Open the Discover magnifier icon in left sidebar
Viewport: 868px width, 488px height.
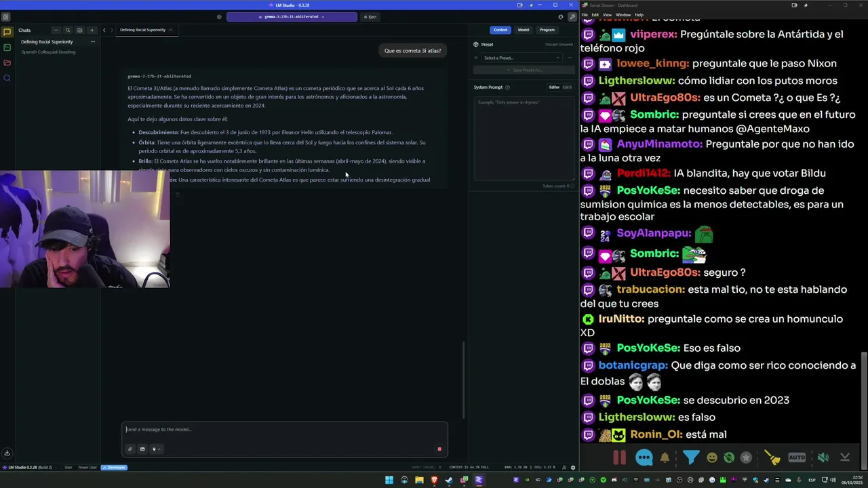tap(7, 78)
